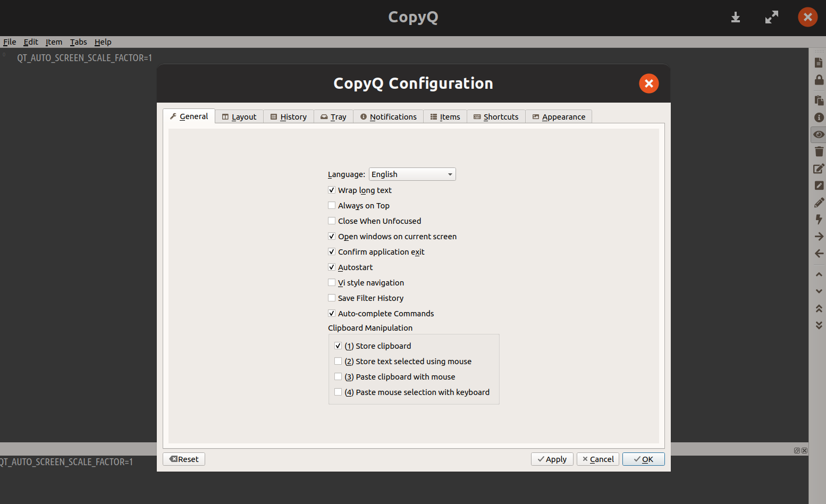Viewport: 826px width, 504px height.
Task: Open Action dialog with lightning bolt icon
Action: point(819,219)
